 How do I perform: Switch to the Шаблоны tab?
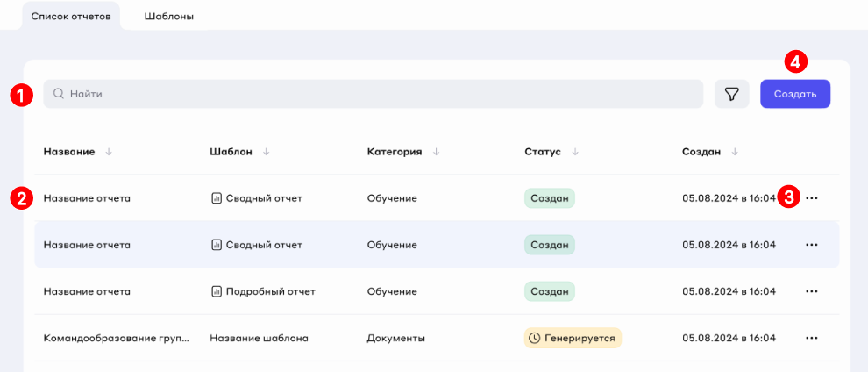pos(168,17)
